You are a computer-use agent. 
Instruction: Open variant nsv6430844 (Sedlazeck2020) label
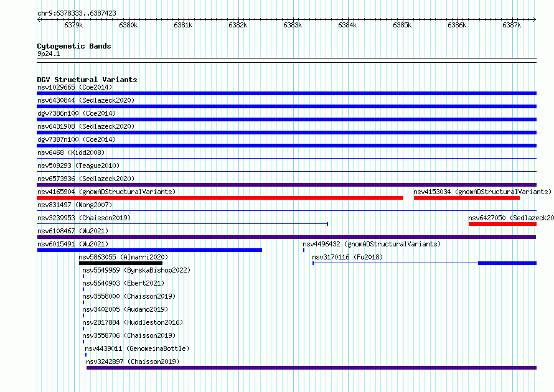(86, 100)
